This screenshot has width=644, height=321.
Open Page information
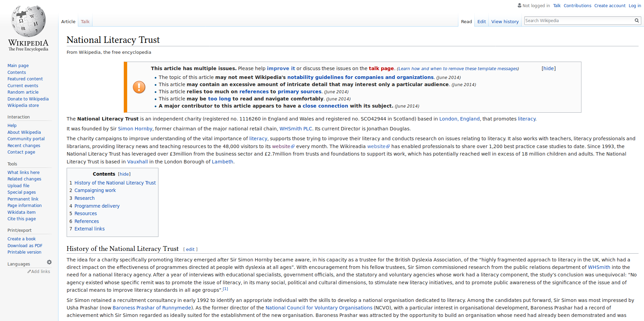point(24,206)
